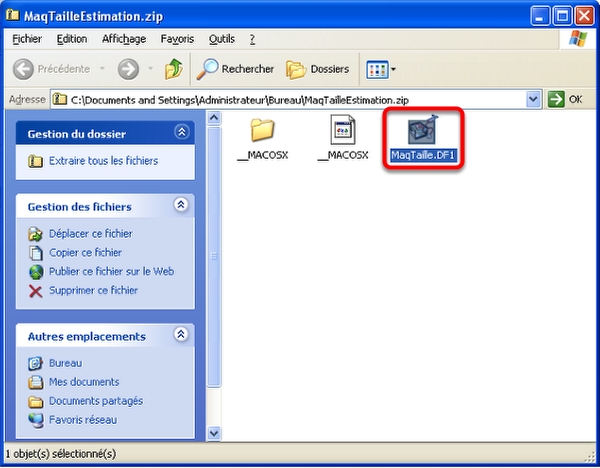Click the Copier ce fichier icon
600x468 pixels.
tap(36, 253)
